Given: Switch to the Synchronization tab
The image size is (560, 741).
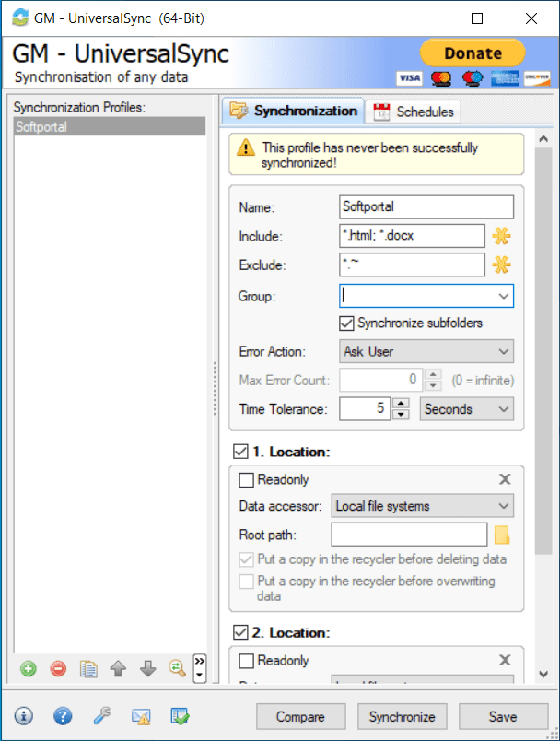Looking at the screenshot, I should click(x=293, y=111).
